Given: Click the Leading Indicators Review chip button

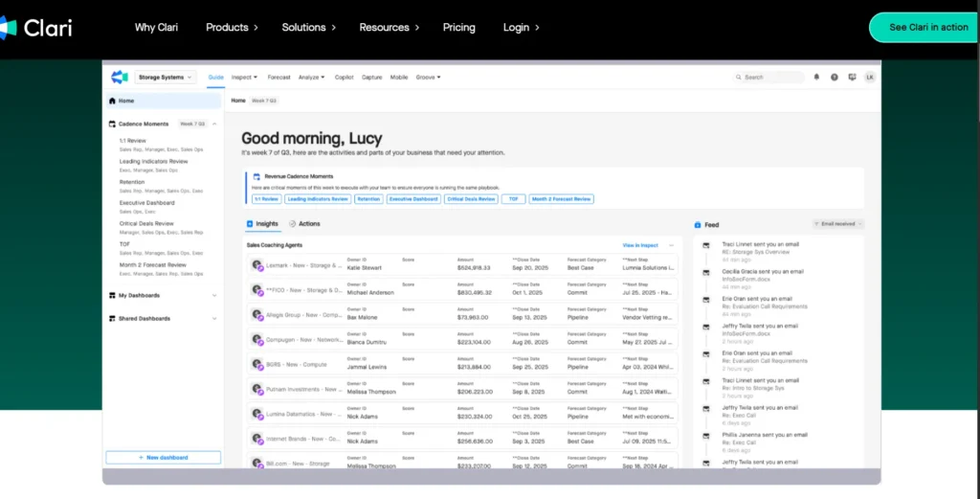Looking at the screenshot, I should (318, 199).
